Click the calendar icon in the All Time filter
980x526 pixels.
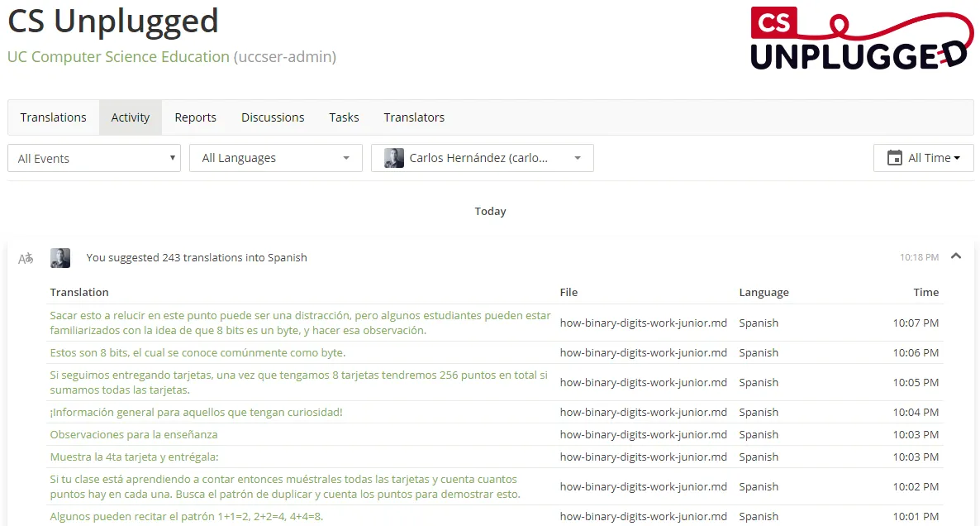coord(895,158)
